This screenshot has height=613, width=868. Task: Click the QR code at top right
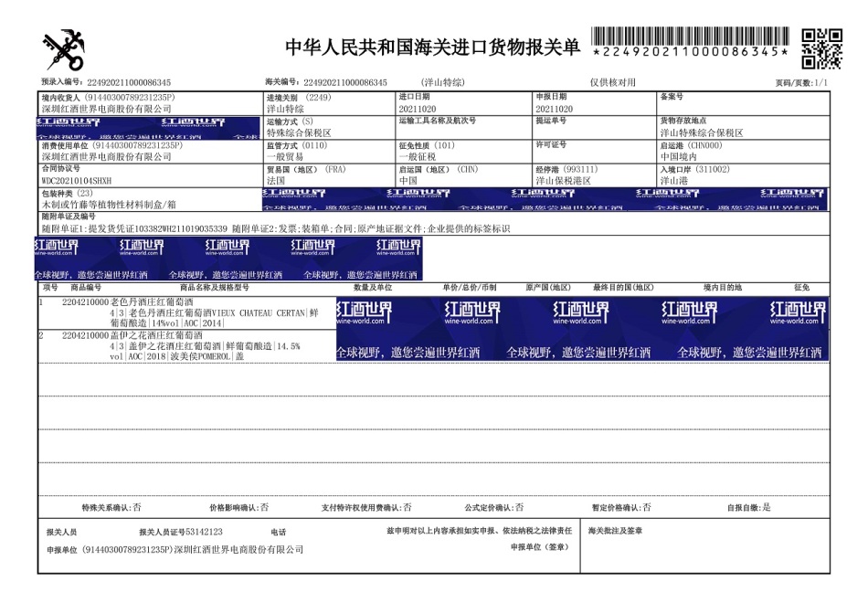click(822, 48)
